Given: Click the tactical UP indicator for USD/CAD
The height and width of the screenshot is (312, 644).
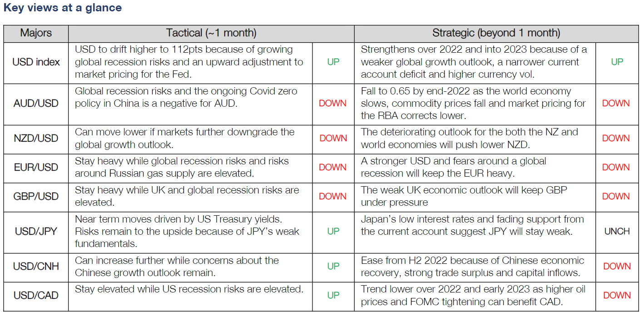Looking at the screenshot, I should click(333, 295).
